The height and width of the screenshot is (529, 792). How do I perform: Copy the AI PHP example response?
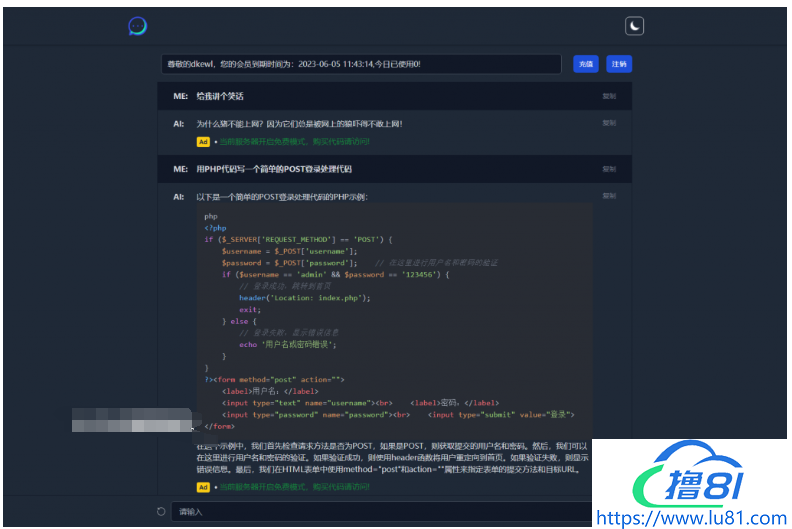tap(609, 197)
